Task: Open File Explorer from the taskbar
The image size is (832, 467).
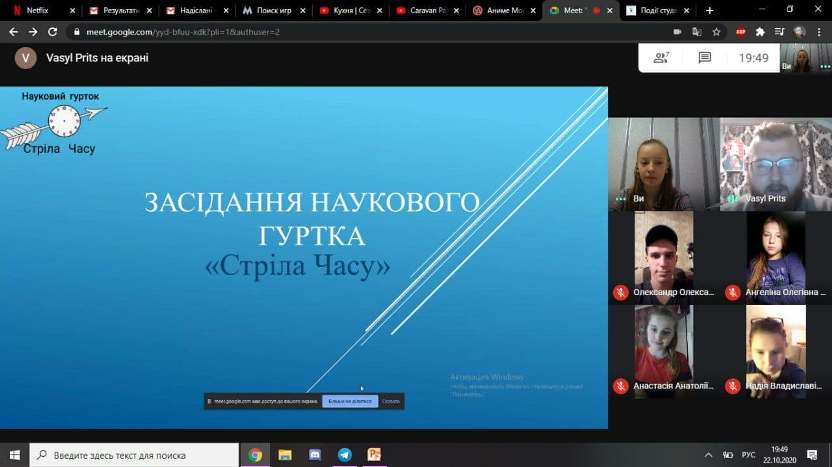Action: 285,454
